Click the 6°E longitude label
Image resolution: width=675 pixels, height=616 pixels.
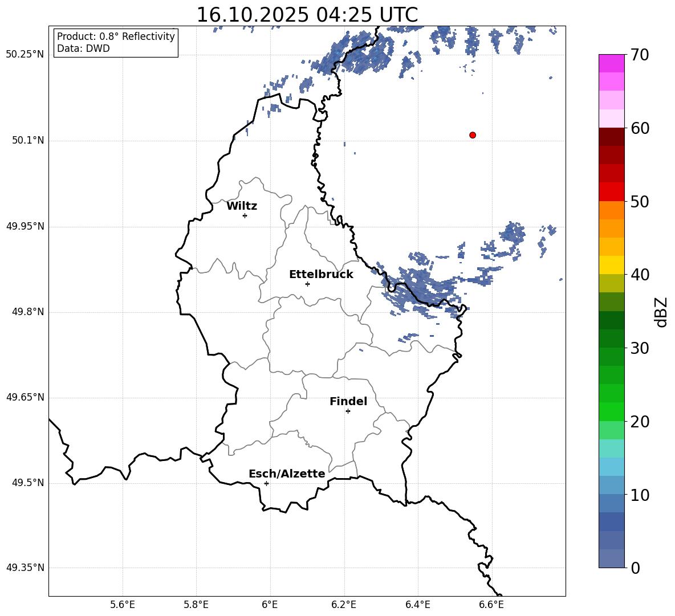pos(270,605)
